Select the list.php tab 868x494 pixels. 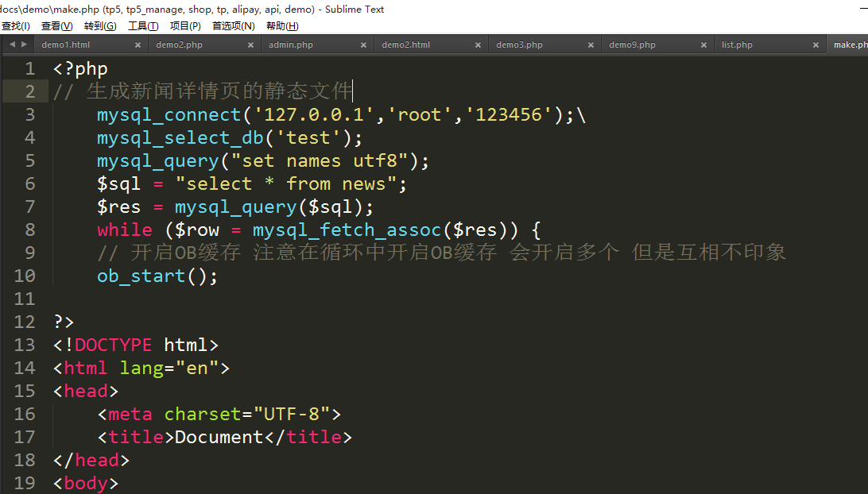[x=737, y=45]
